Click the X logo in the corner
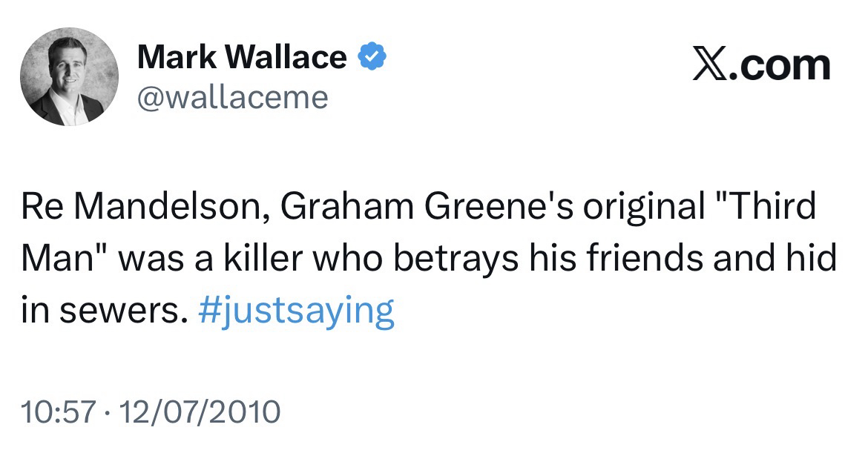 [711, 65]
